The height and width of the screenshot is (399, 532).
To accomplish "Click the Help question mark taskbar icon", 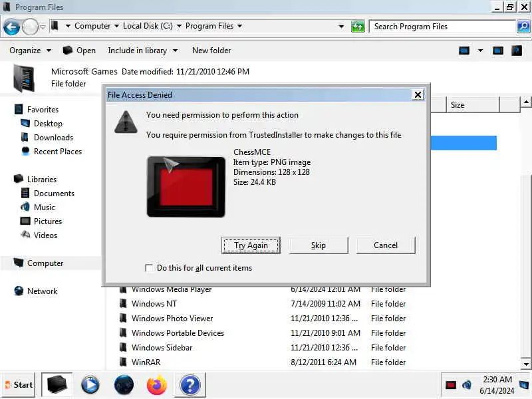I will point(190,385).
